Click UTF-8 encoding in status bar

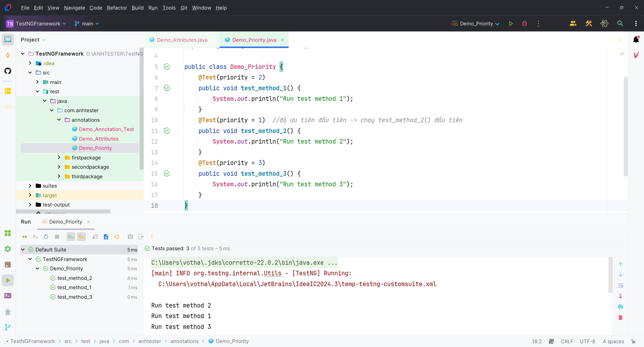click(x=587, y=341)
